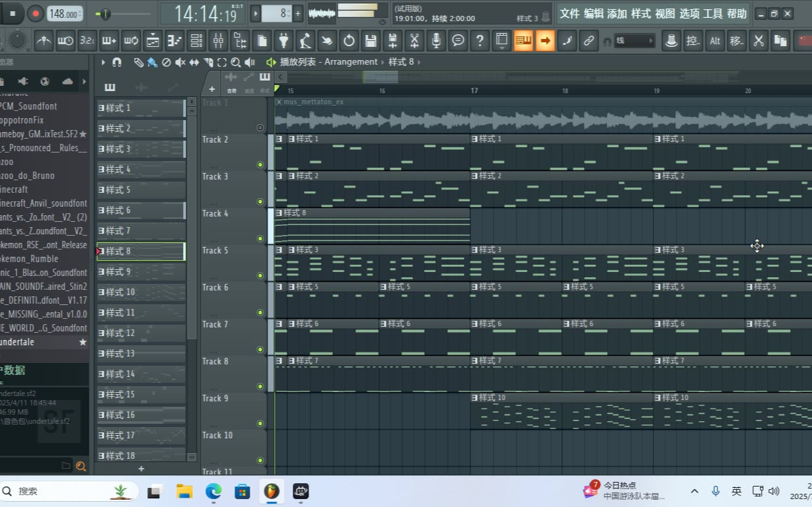Click the question mark help icon
812x507 pixels.
point(480,41)
